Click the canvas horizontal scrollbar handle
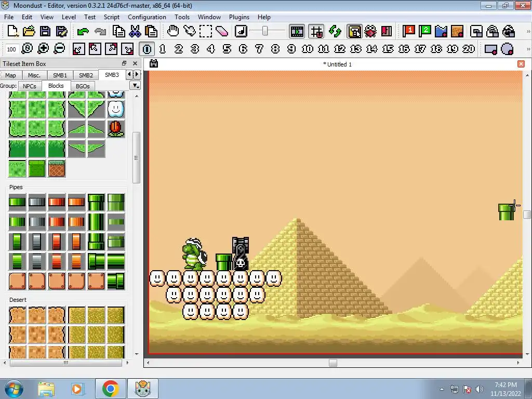Screen dimensions: 532x399 (333, 363)
